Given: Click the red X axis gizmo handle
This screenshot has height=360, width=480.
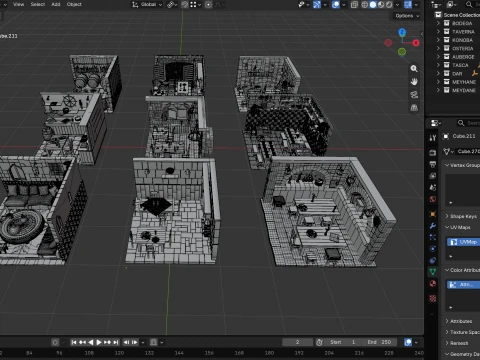Looking at the screenshot, I should [416, 43].
